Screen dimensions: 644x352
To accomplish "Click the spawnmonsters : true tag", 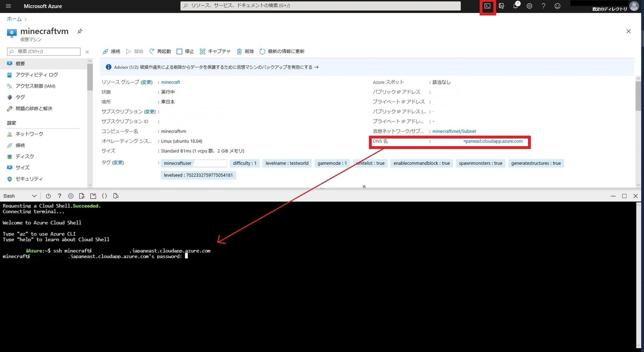I will pyautogui.click(x=480, y=163).
